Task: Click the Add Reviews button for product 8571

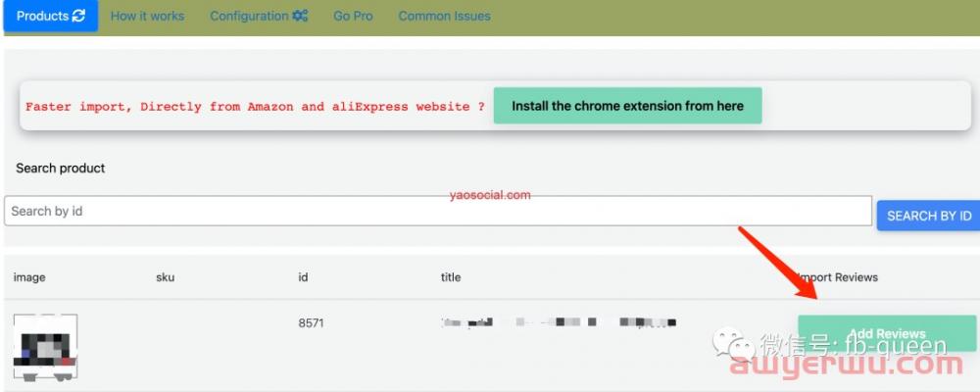Action: click(x=887, y=334)
